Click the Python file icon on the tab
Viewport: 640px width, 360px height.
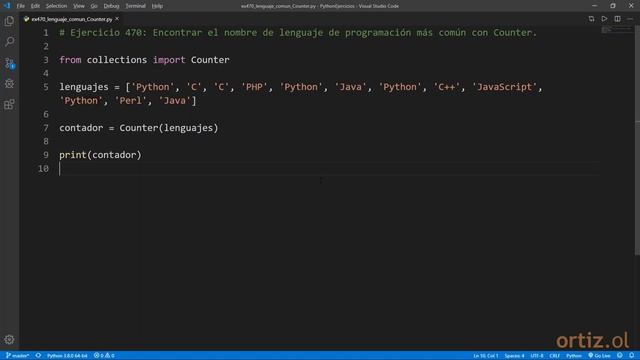pyautogui.click(x=27, y=19)
